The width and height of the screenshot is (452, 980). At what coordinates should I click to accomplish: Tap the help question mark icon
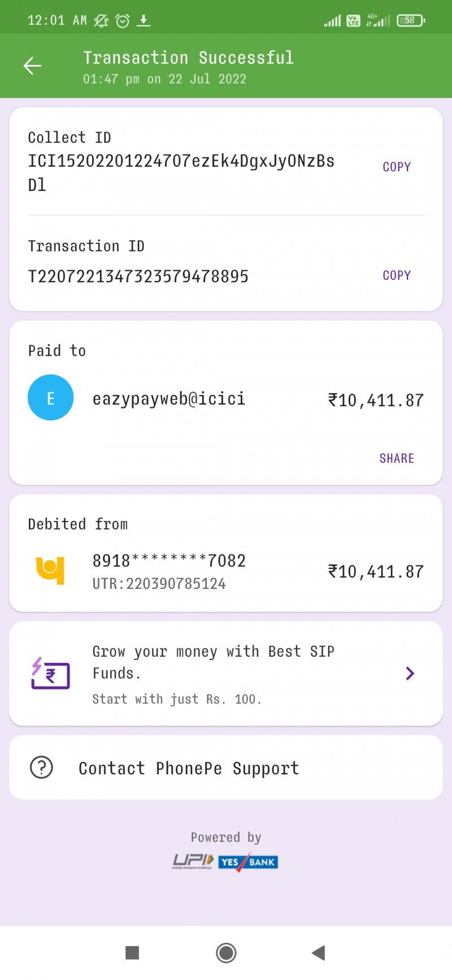[x=41, y=767]
